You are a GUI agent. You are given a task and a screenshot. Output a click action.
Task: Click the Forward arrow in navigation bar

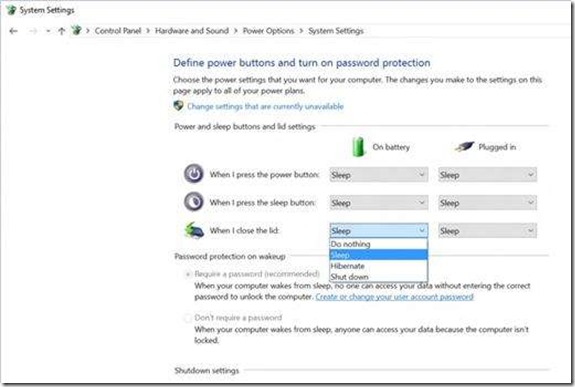pyautogui.click(x=33, y=31)
